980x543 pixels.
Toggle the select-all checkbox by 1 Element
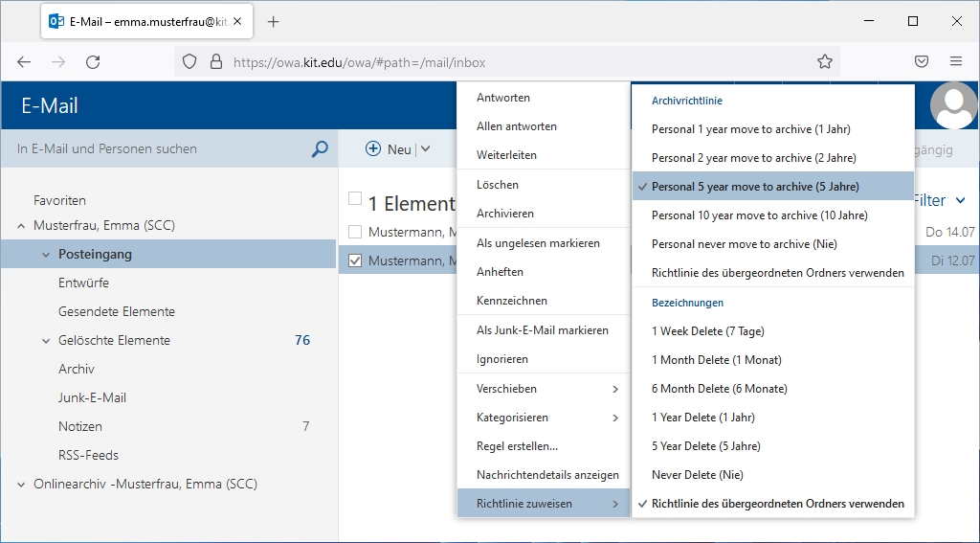tap(355, 199)
